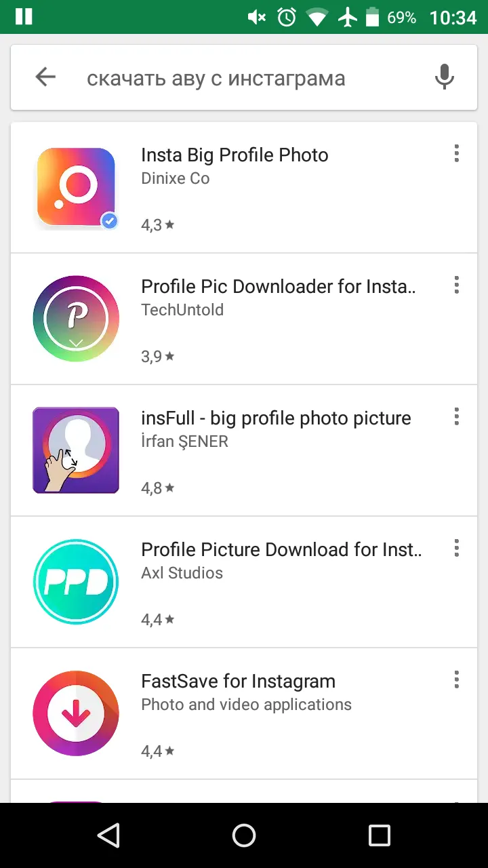Tap Android home navigation button

click(x=244, y=835)
